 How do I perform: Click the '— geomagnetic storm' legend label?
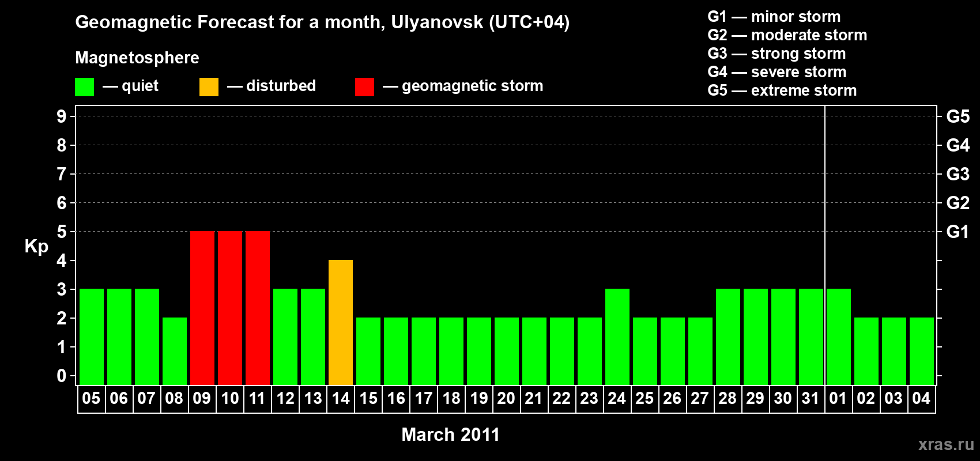[x=463, y=86]
